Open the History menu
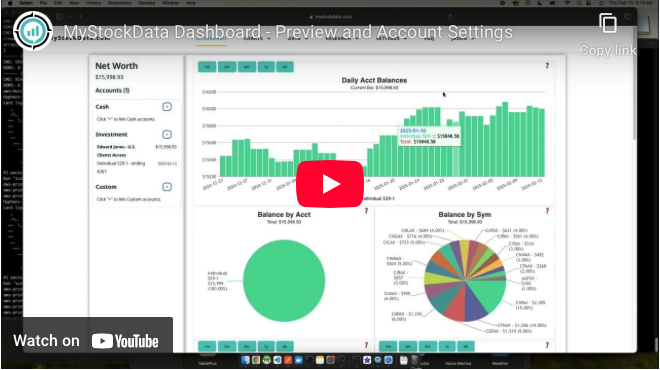The image size is (660, 370). point(93,3)
